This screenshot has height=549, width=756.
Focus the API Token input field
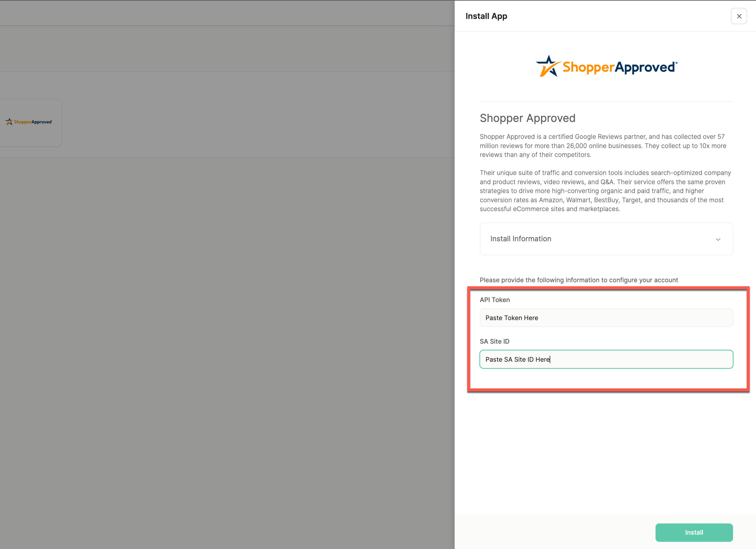[x=606, y=318]
